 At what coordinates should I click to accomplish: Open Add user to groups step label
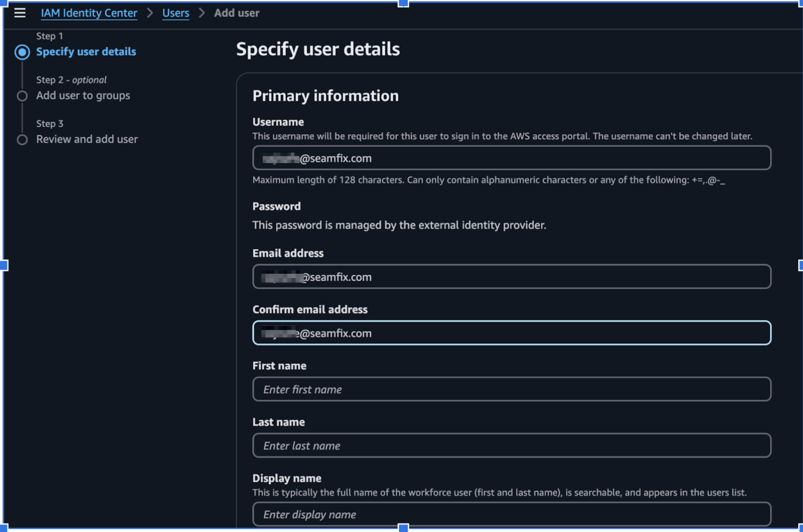[x=83, y=95]
